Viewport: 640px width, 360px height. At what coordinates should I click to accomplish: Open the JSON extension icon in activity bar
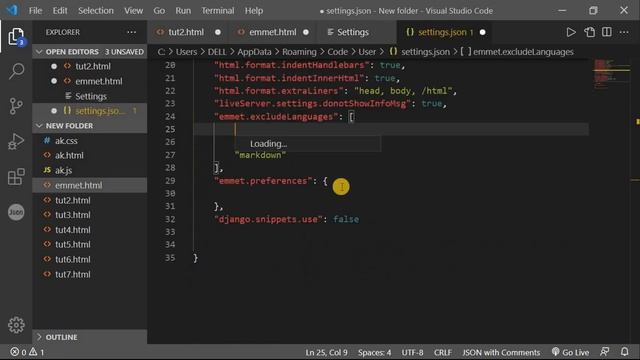16,212
